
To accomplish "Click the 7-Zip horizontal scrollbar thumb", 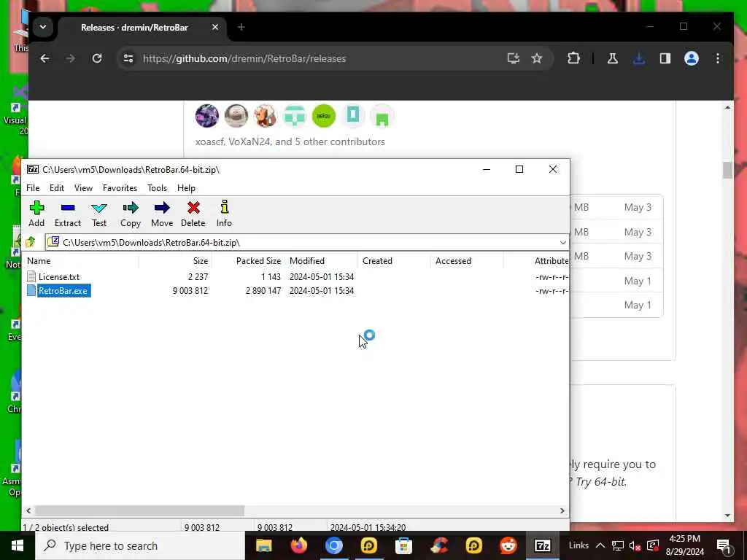I will coord(139,510).
